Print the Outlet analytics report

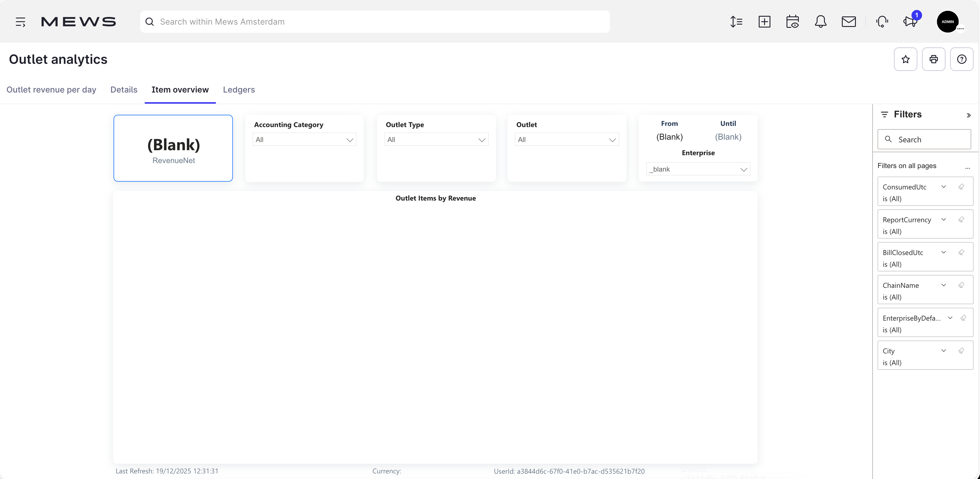pyautogui.click(x=933, y=59)
